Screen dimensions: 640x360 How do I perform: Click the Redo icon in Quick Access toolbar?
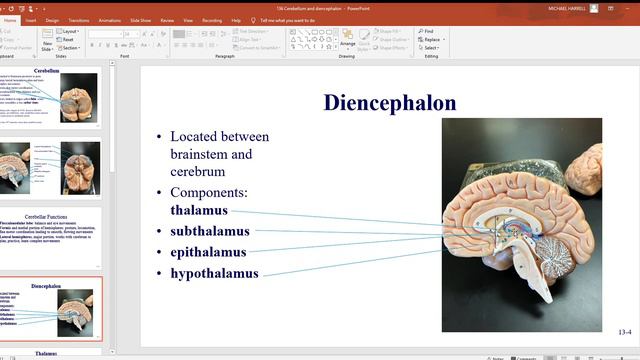[x=11, y=9]
